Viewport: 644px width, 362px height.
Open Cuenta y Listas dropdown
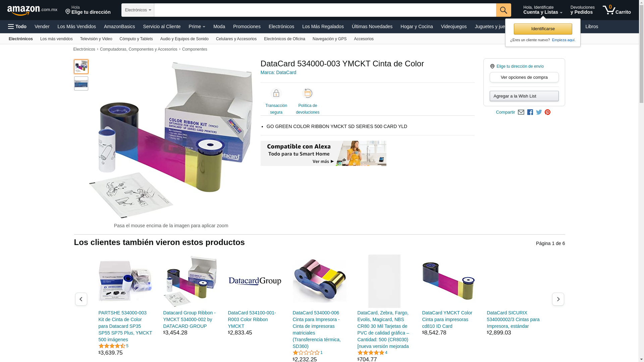click(543, 10)
